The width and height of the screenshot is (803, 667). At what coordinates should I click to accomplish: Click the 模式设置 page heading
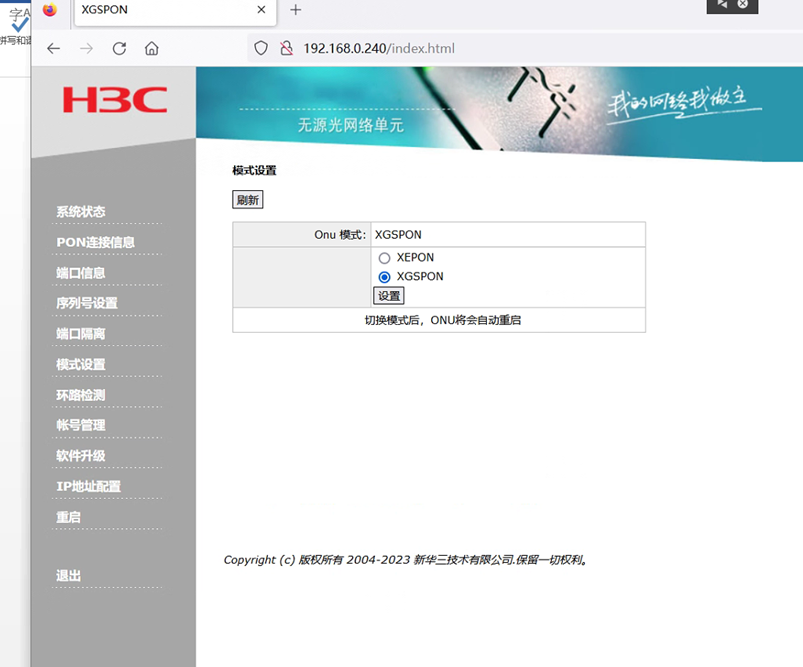[x=255, y=171]
